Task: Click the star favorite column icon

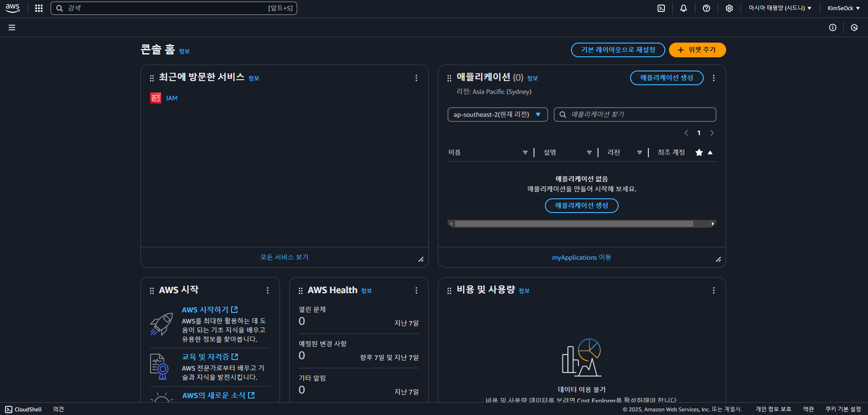Action: coord(699,153)
